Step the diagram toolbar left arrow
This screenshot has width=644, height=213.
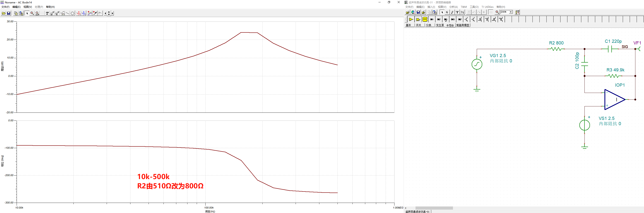(x=105, y=13)
